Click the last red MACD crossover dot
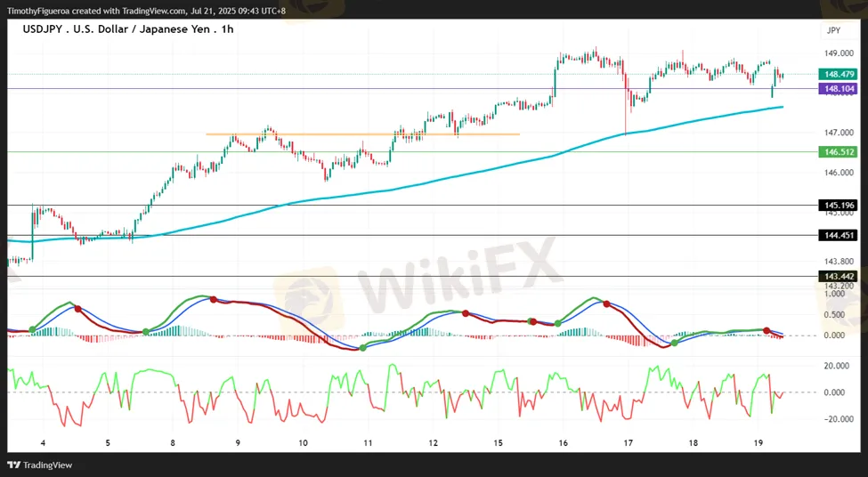This screenshot has width=868, height=477. pyautogui.click(x=767, y=330)
